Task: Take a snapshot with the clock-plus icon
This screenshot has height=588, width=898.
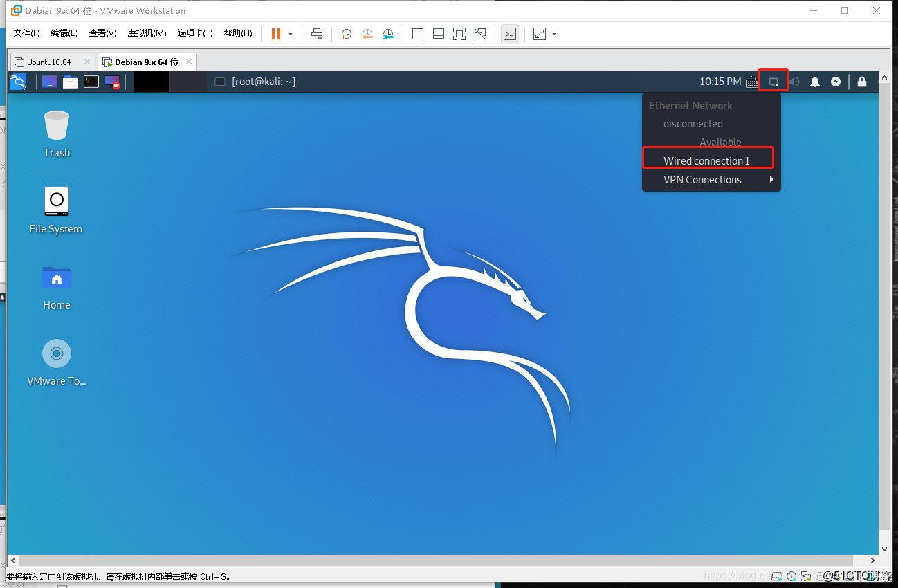Action: (x=346, y=34)
